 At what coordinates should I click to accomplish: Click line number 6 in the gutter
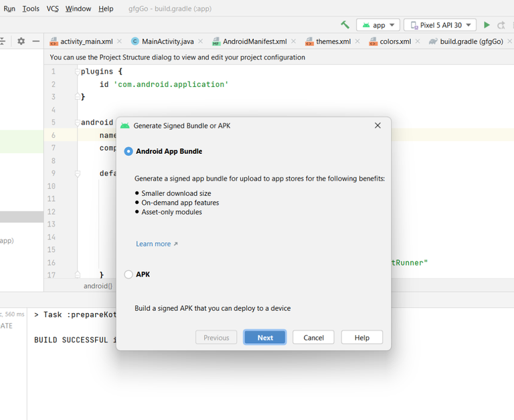[54, 135]
